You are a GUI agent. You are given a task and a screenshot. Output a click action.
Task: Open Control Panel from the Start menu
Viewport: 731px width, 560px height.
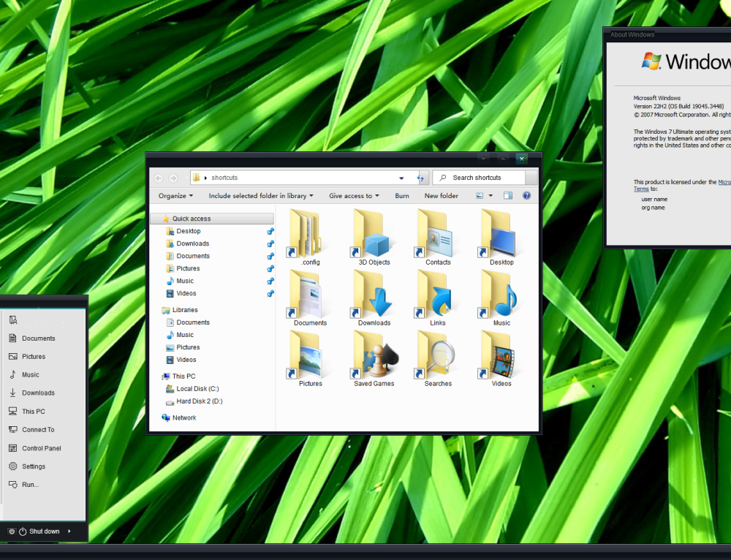(39, 447)
